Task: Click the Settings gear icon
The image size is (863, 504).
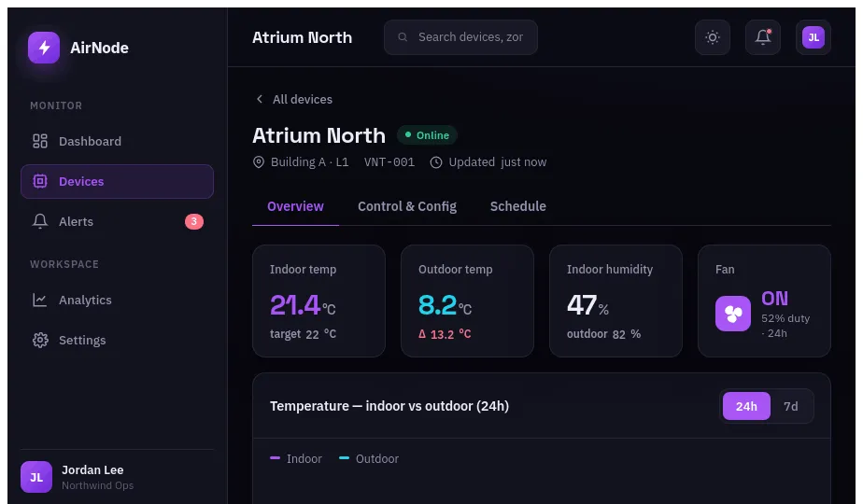Action: tap(39, 340)
